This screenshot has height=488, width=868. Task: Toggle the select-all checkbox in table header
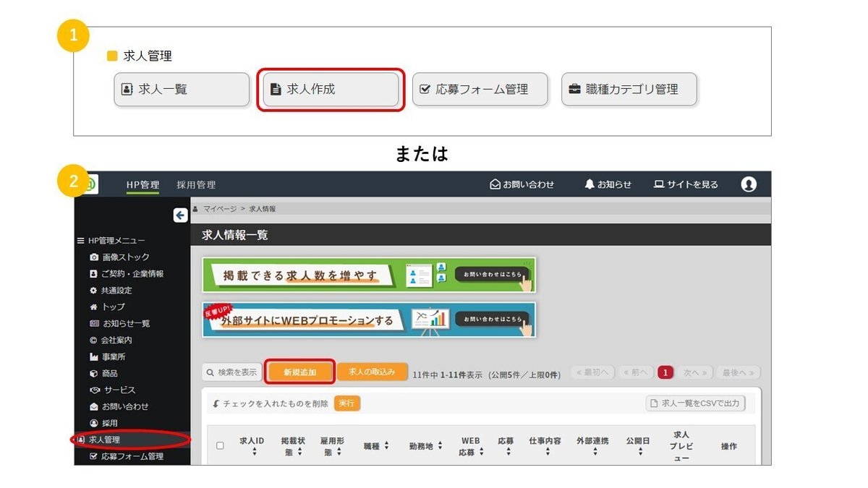[221, 446]
